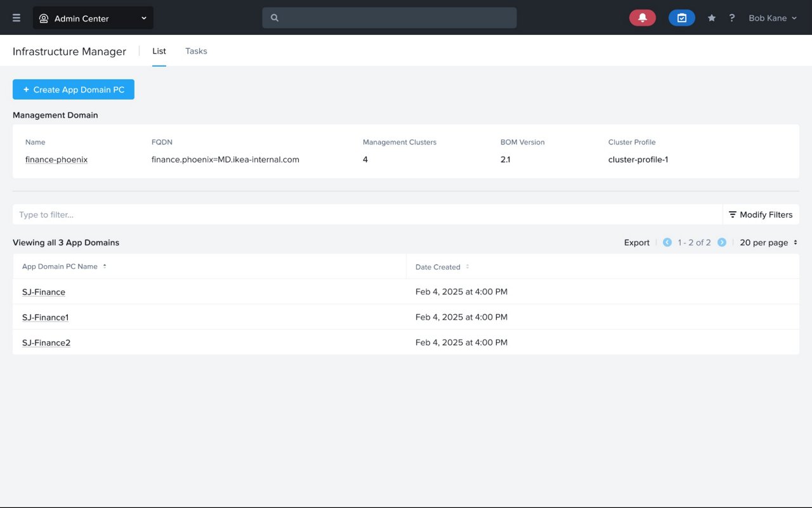Image resolution: width=812 pixels, height=508 pixels.
Task: Open the hamburger navigation menu
Action: pos(16,18)
